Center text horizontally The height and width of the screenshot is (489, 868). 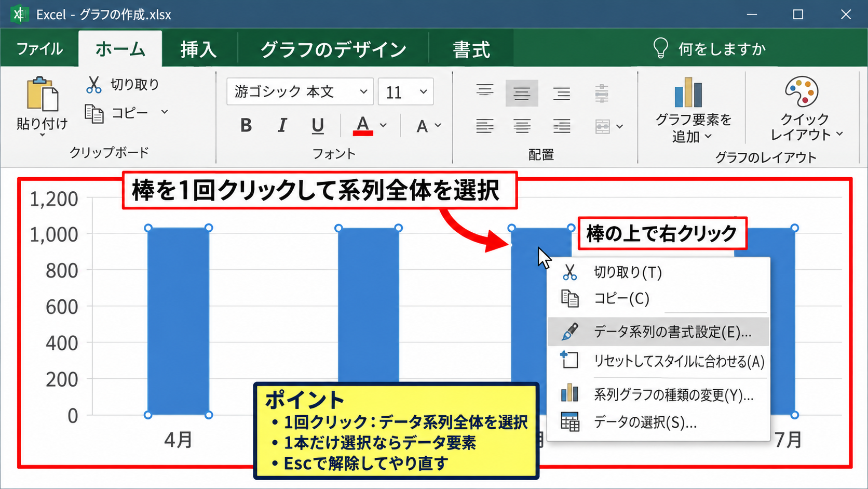(x=522, y=126)
